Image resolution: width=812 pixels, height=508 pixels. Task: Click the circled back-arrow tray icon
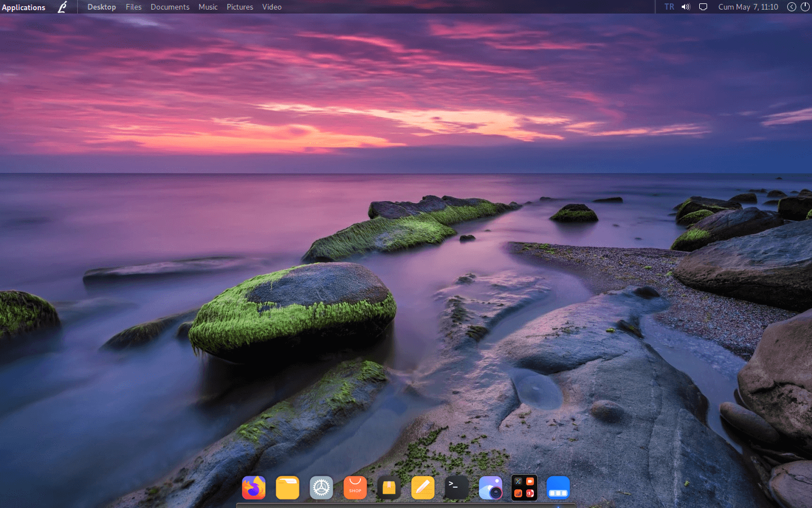792,7
